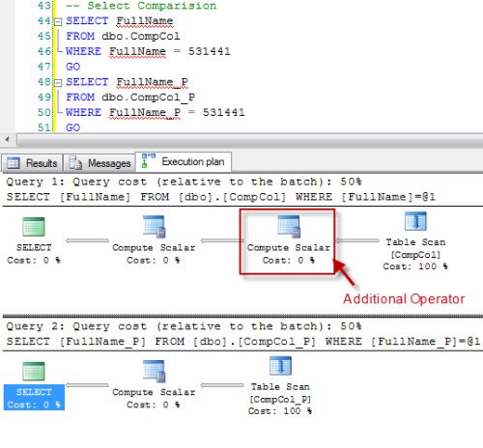Select the Table Scan [CompCol_P] operator icon
The image size is (483, 448).
(x=280, y=366)
